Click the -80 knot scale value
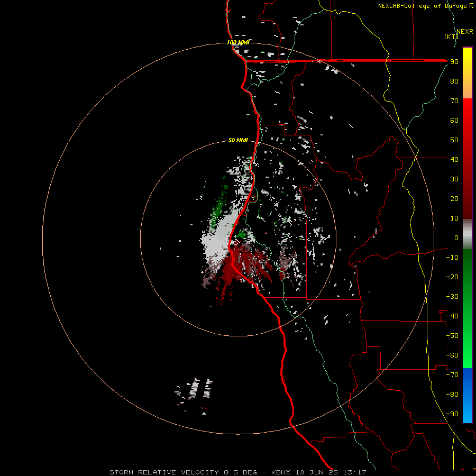This screenshot has width=476, height=476. click(452, 395)
